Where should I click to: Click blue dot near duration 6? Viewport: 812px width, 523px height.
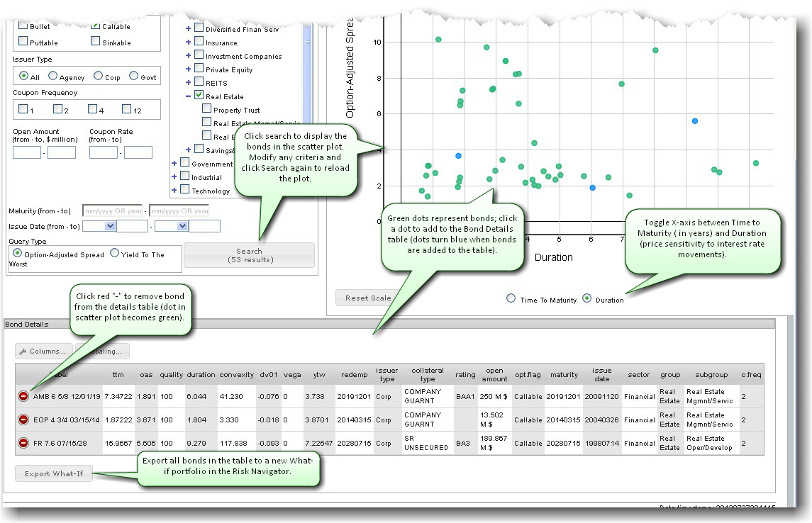(x=592, y=188)
